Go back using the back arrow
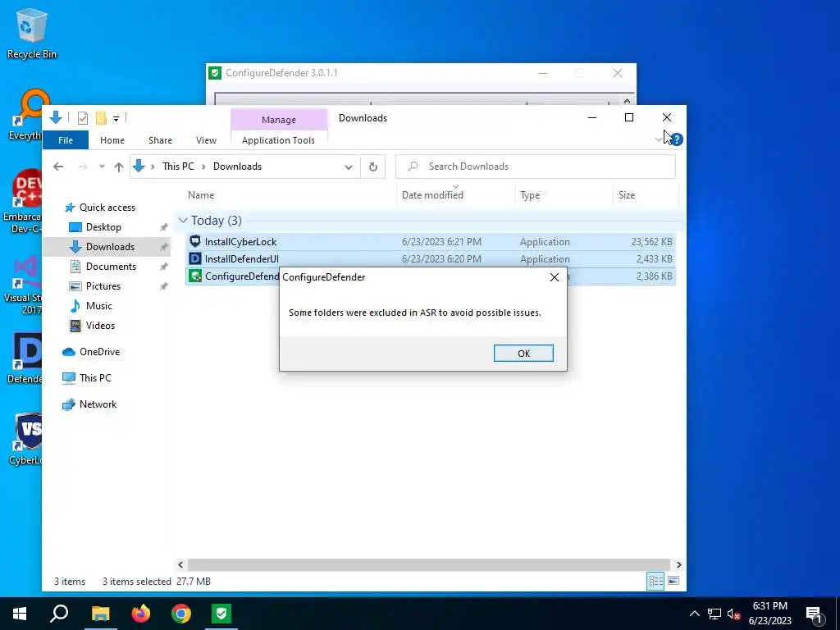This screenshot has width=840, height=630. [58, 167]
